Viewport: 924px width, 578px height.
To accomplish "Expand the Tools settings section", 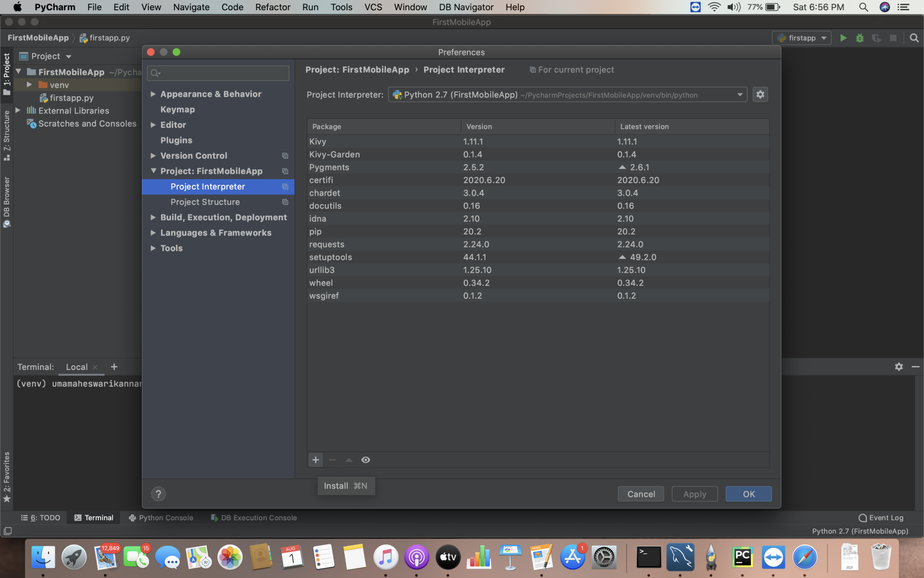I will tap(153, 248).
